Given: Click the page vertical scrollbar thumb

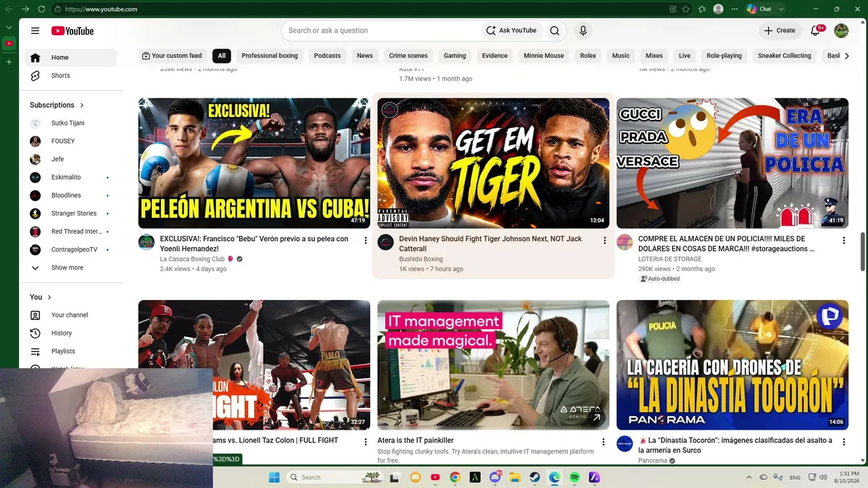Looking at the screenshot, I should coord(863,251).
